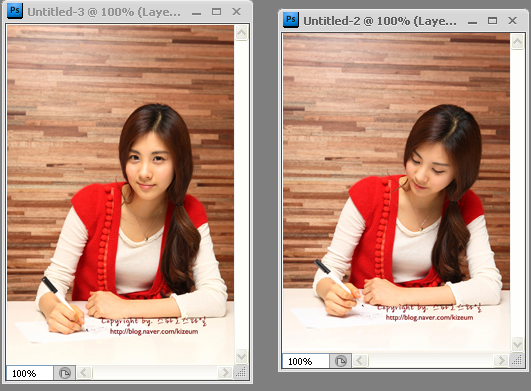Close the Untitled-3 document window
531x391 pixels.
[x=236, y=12]
